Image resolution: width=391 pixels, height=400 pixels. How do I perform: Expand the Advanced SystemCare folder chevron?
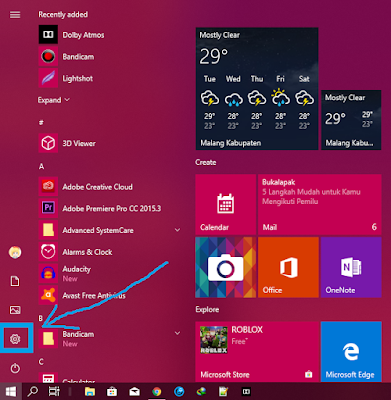[177, 230]
